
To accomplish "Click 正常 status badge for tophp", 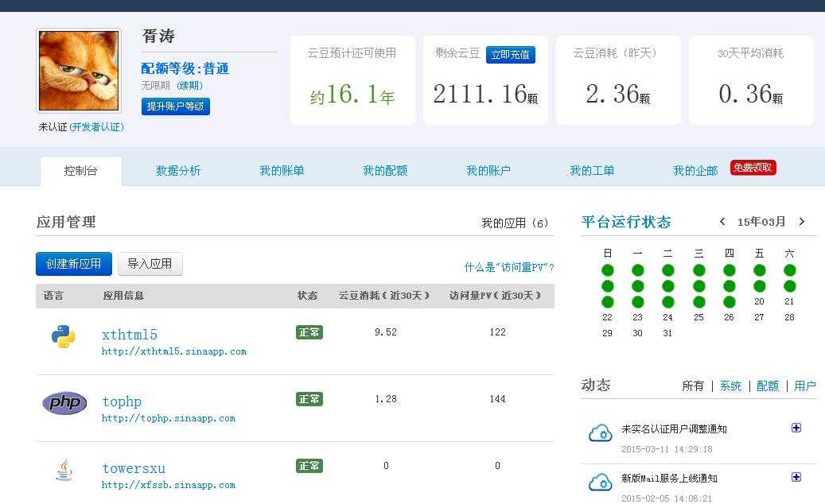I will click(309, 399).
